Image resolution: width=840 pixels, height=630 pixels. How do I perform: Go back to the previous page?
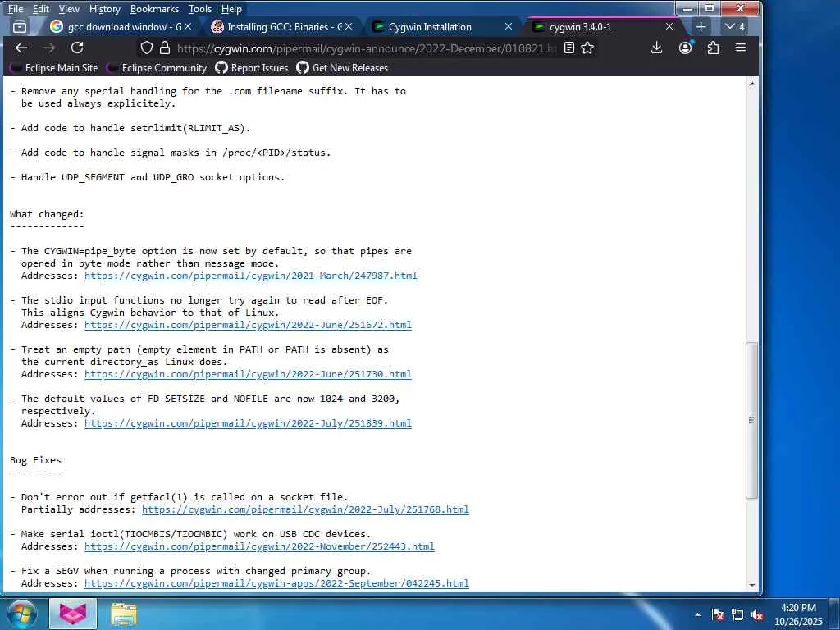(x=21, y=48)
